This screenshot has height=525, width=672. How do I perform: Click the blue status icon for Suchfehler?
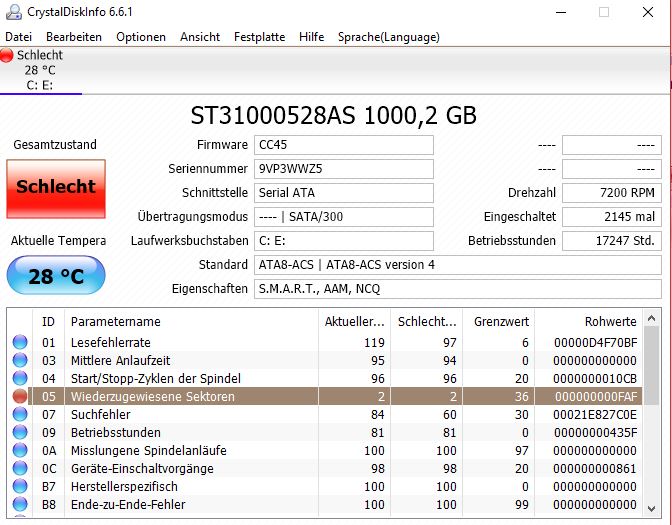point(20,414)
